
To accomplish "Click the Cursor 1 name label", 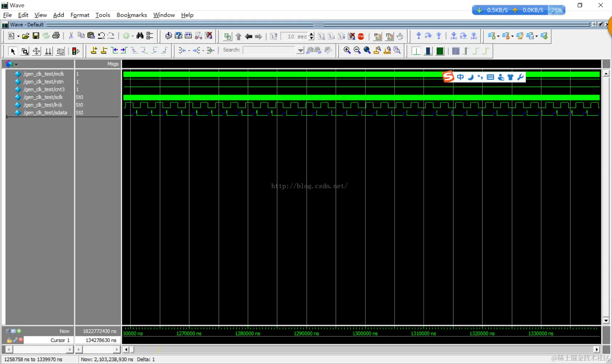I will [60, 340].
